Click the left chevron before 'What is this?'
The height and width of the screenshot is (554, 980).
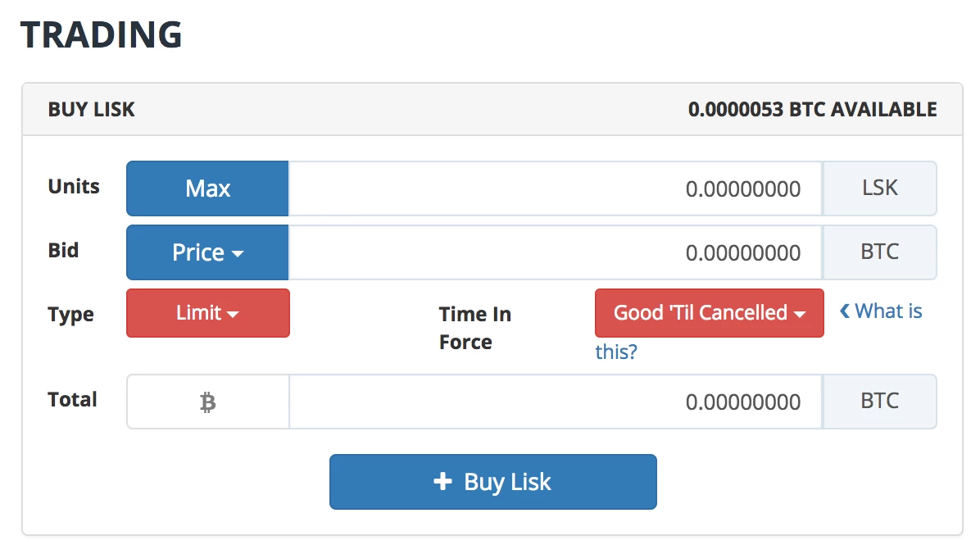tap(846, 311)
